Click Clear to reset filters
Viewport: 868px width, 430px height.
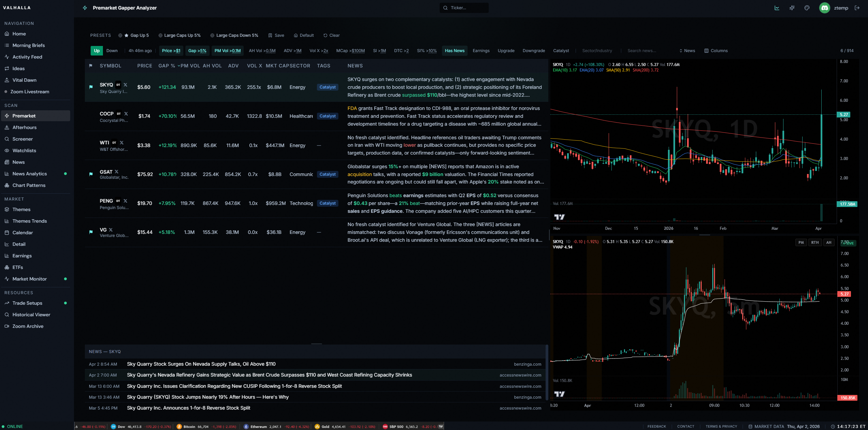tap(331, 35)
